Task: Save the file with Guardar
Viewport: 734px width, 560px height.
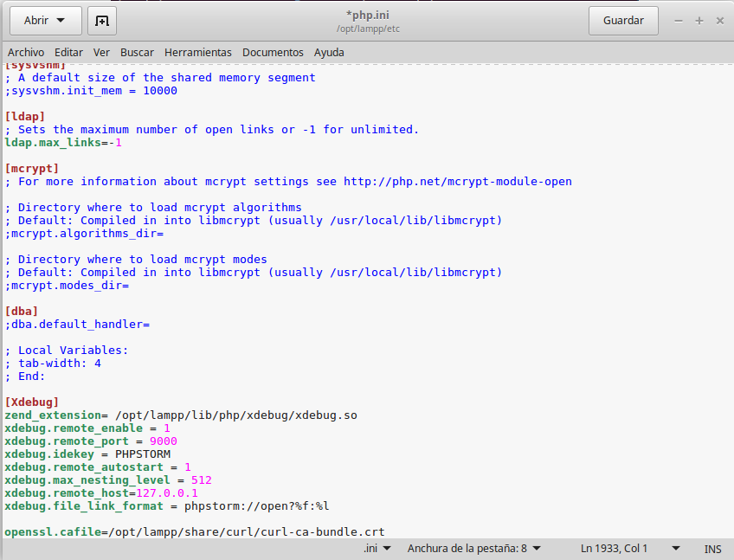Action: [623, 21]
